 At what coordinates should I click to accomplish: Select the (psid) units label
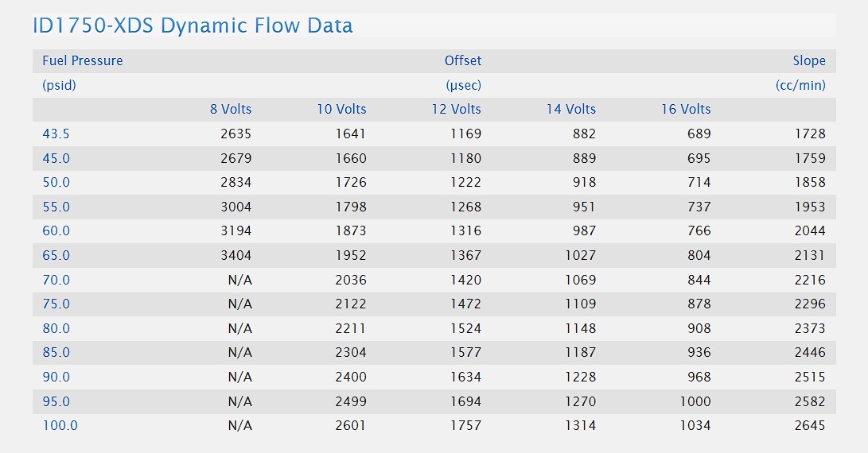pyautogui.click(x=59, y=85)
